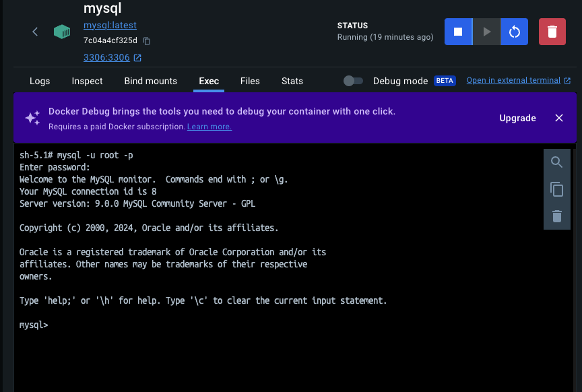582x392 pixels.
Task: Stop the mysql container
Action: (x=458, y=32)
